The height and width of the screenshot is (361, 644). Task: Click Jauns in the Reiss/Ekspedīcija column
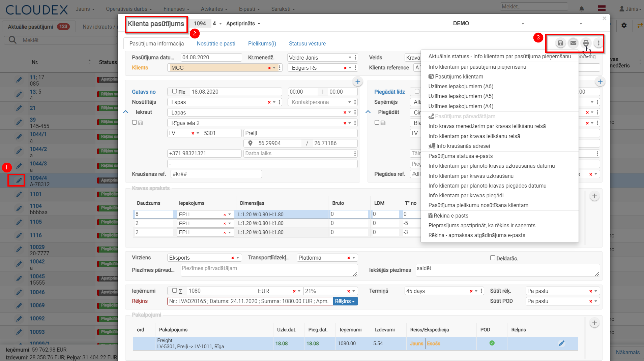[416, 343]
